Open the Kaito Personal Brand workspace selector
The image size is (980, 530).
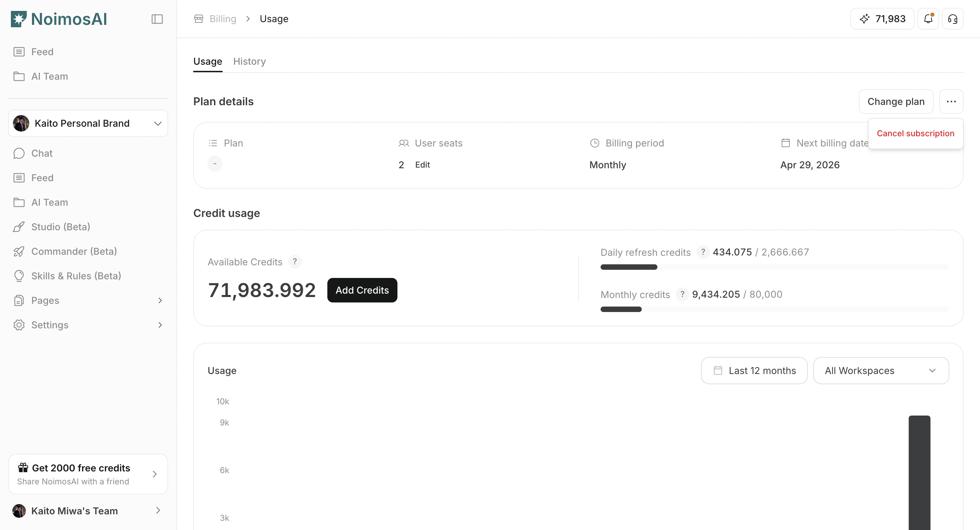pos(88,123)
